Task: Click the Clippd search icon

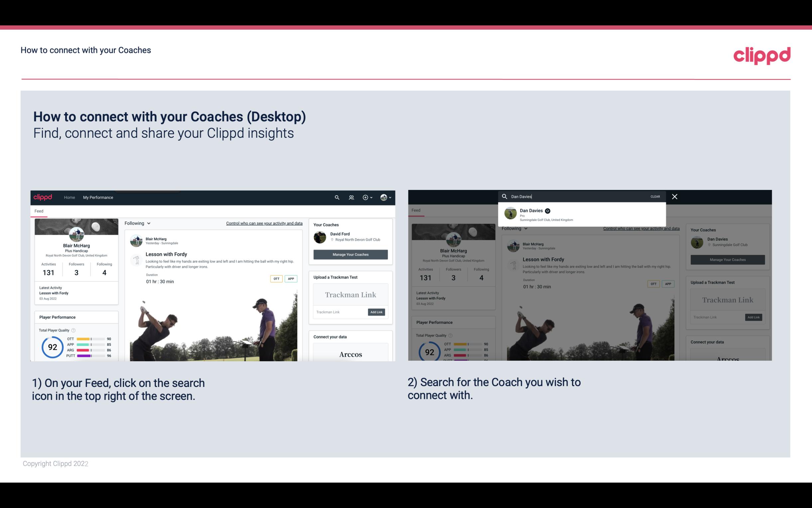Action: pos(336,197)
